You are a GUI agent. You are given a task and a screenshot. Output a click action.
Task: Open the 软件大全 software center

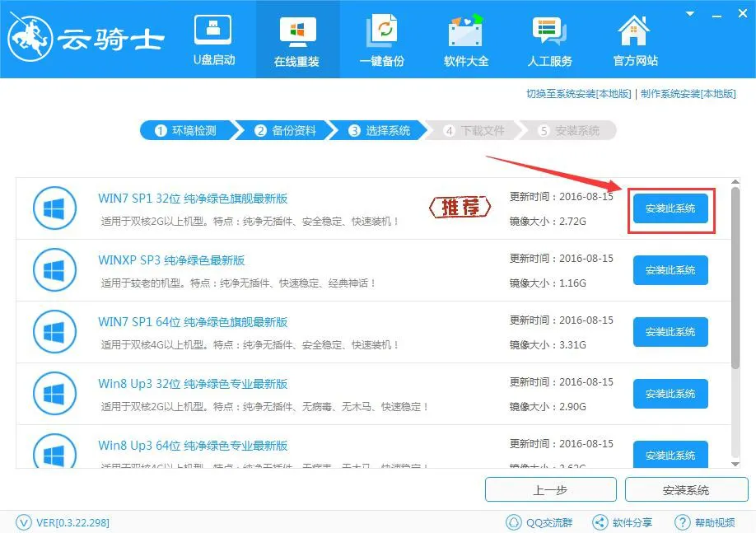click(x=465, y=39)
